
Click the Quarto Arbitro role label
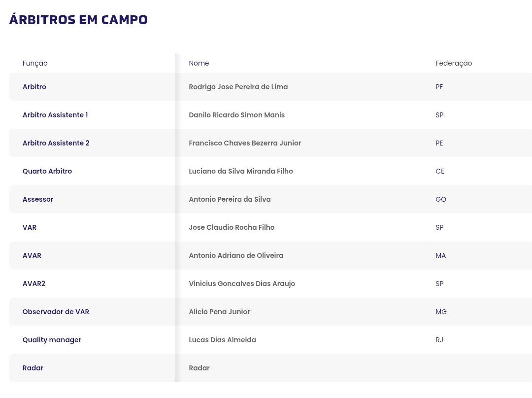(x=47, y=171)
